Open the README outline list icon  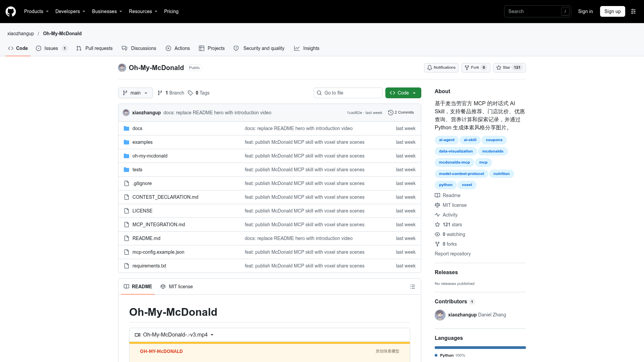[413, 287]
